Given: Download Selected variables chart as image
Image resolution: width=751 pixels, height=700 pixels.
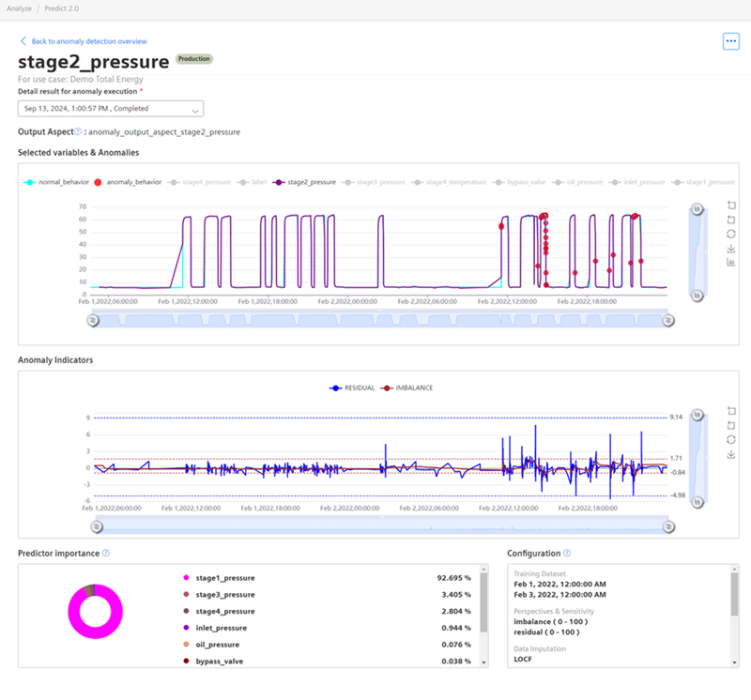Looking at the screenshot, I should click(731, 249).
